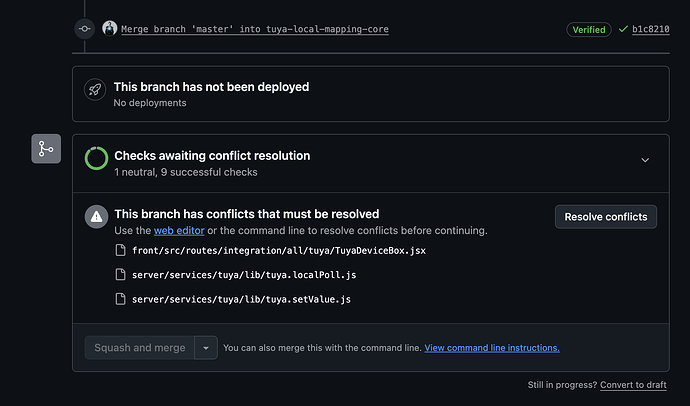Open commit hash b1c8210
This screenshot has width=690, height=406.
click(x=650, y=29)
